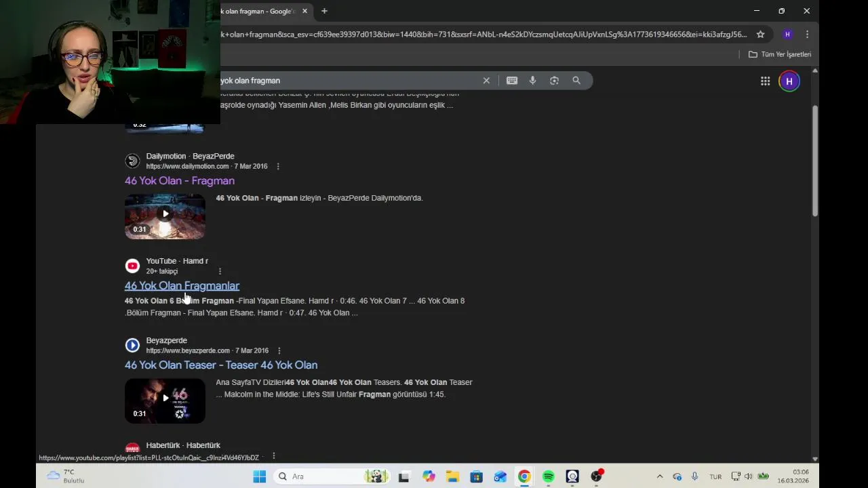Open the weather widget 7°C Bulutlu
Viewport: 868px width, 488px height.
pos(66,476)
